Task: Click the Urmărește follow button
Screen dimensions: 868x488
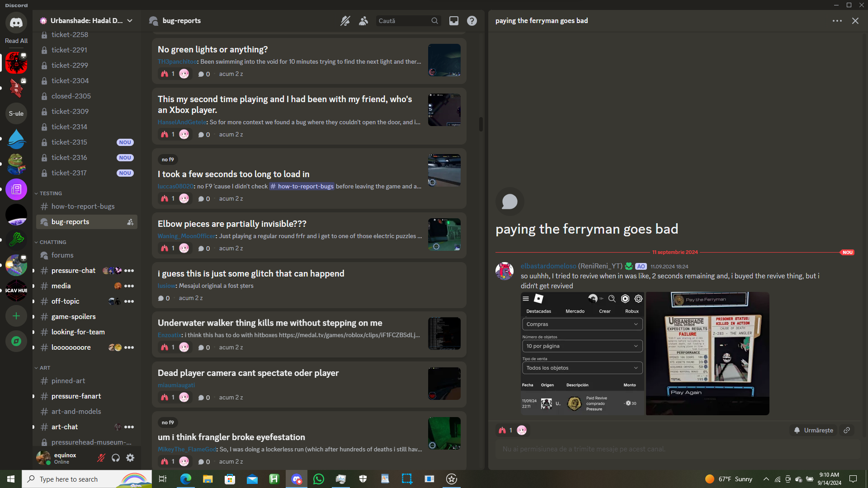Action: (813, 430)
